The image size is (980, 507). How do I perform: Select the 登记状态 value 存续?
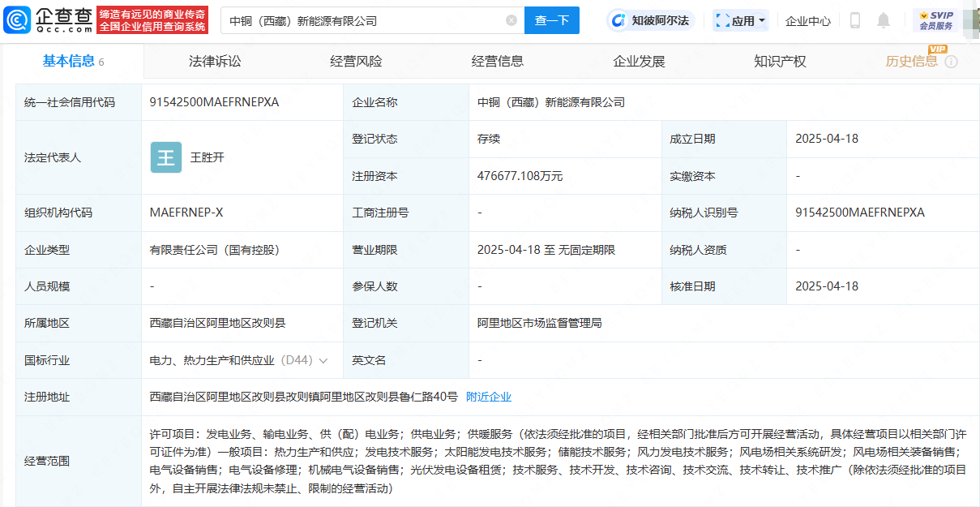tap(489, 139)
